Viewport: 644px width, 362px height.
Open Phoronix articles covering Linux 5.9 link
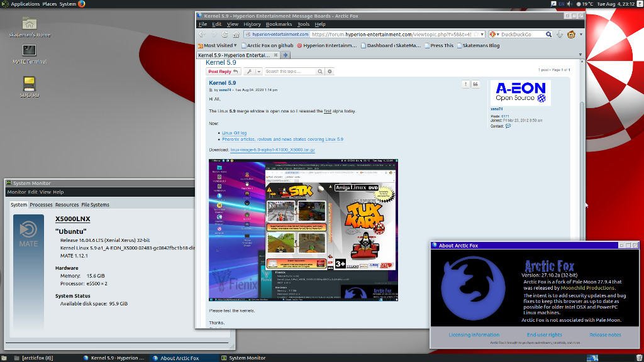point(282,139)
